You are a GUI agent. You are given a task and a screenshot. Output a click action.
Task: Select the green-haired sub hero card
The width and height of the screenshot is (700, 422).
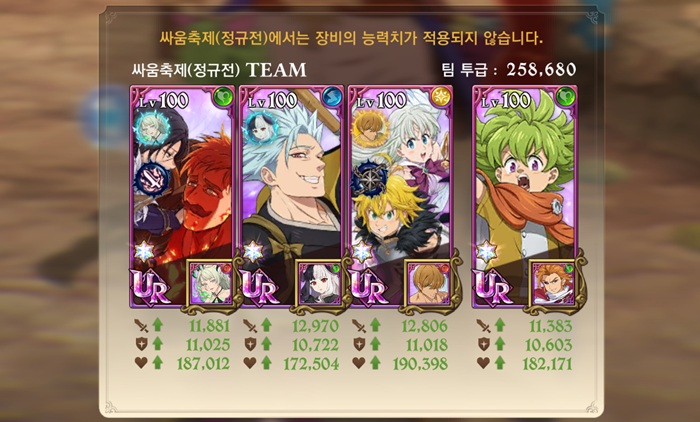click(525, 196)
